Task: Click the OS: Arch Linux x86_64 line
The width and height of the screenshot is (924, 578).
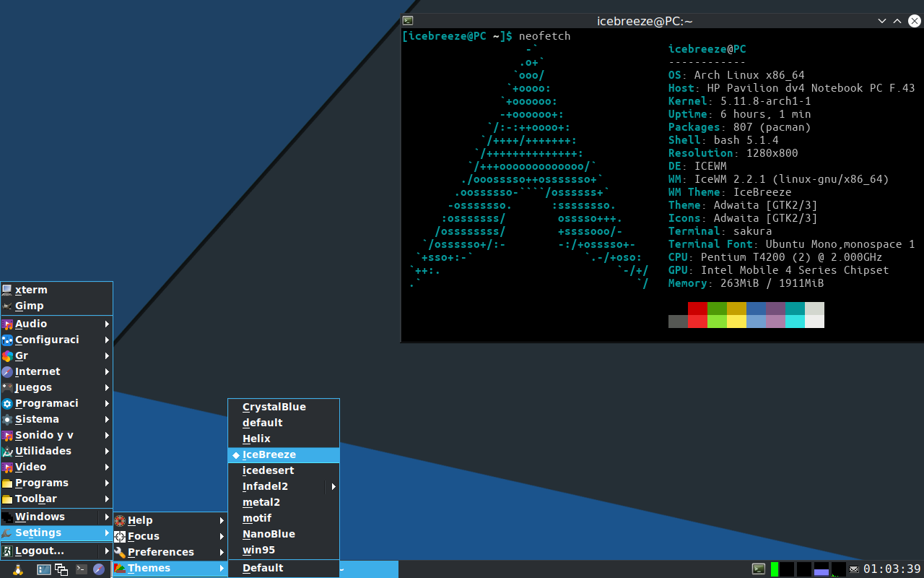Action: pos(736,75)
